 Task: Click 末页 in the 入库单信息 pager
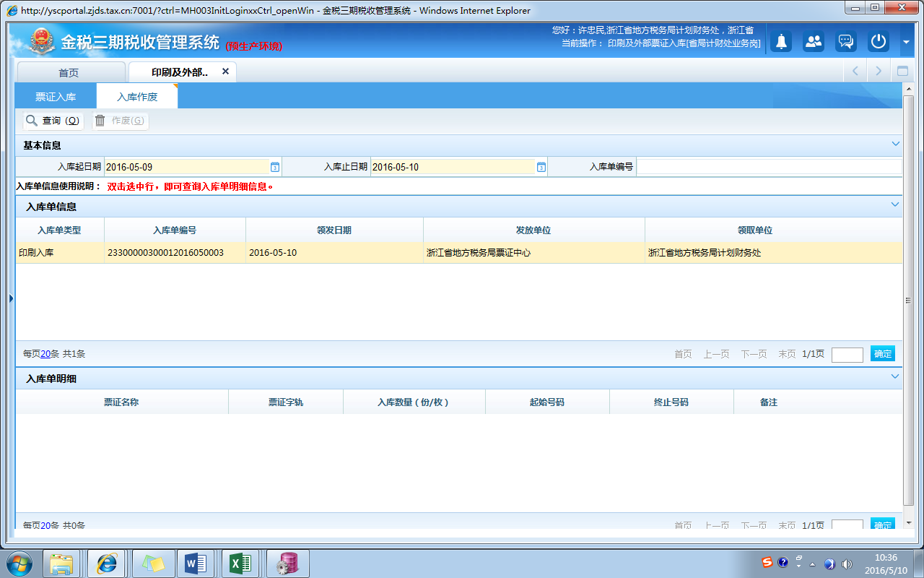coord(787,354)
